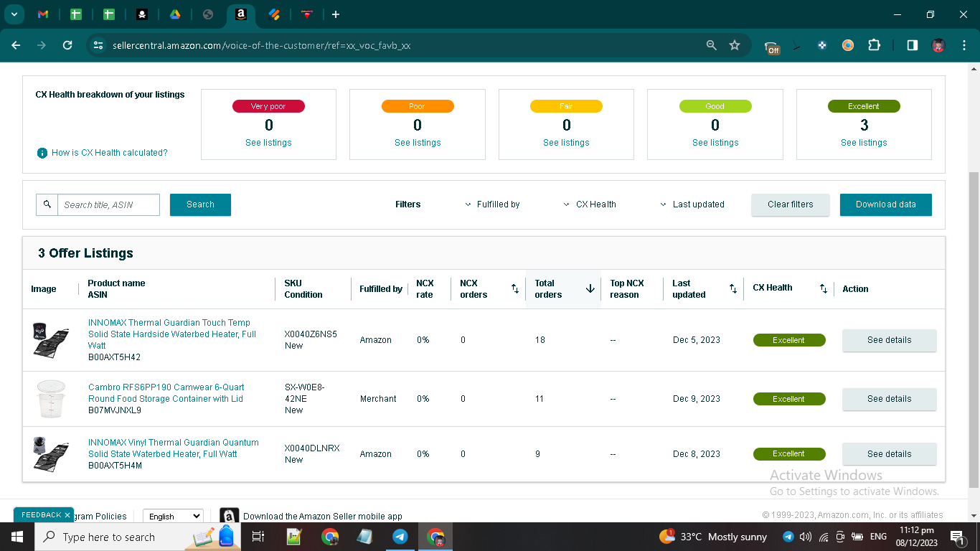The image size is (980, 551).
Task: Open the orange circle extension icon
Action: [848, 45]
